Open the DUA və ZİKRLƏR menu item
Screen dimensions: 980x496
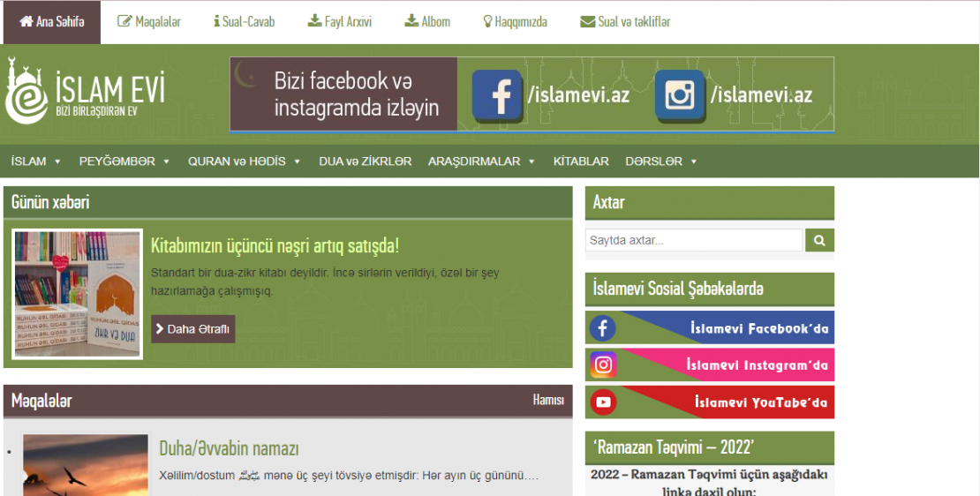pos(365,162)
